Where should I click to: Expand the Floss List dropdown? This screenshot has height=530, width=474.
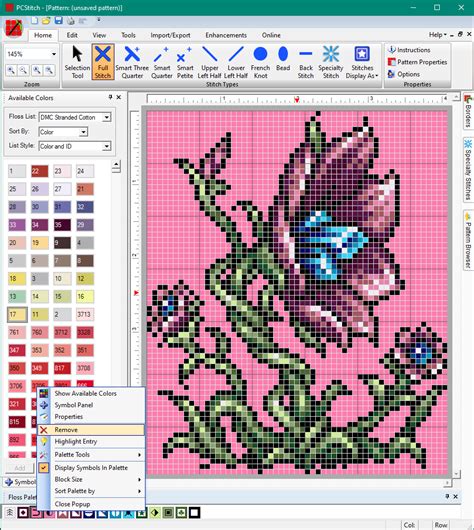[x=106, y=117]
